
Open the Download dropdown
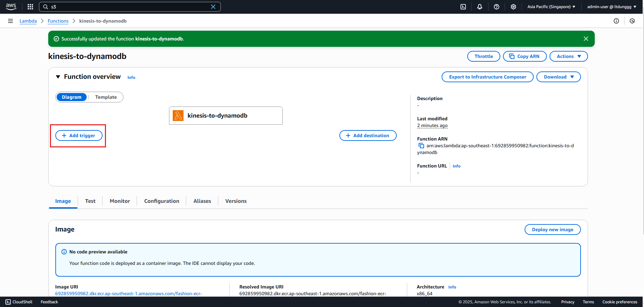[x=559, y=77]
